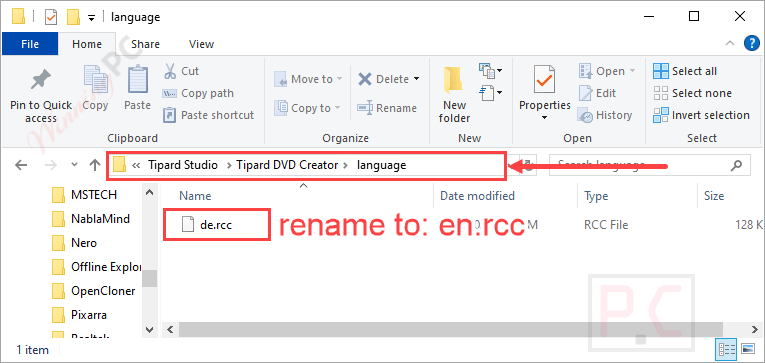Click Paste shortcut in ribbon

click(x=208, y=115)
